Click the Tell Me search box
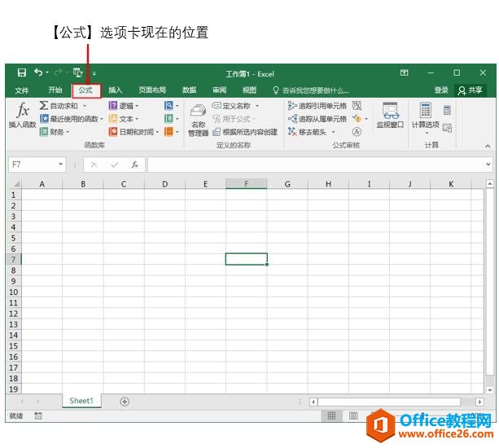The image size is (499, 448). [311, 90]
